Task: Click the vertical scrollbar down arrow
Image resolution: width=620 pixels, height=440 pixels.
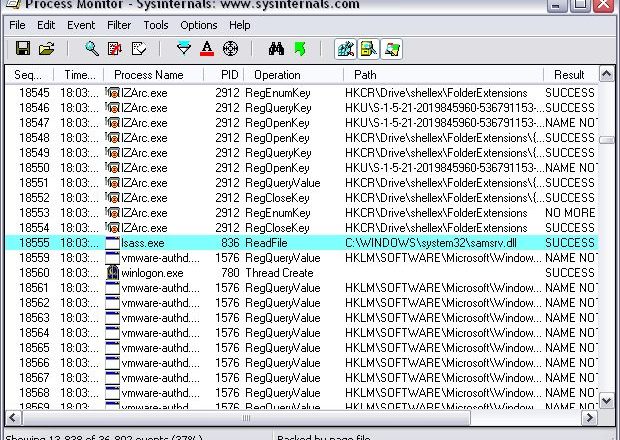Action: 607,400
